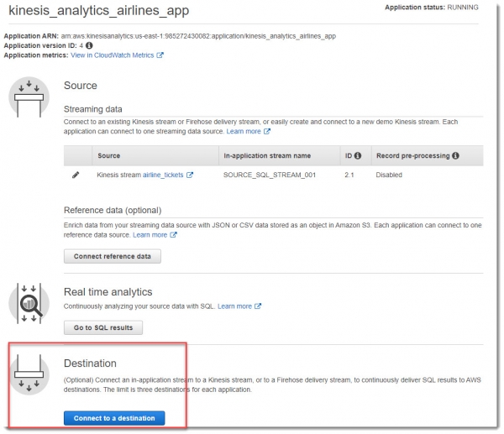Click the info icon beside Record pre-processing
This screenshot has height=434, width=504.
[456, 156]
